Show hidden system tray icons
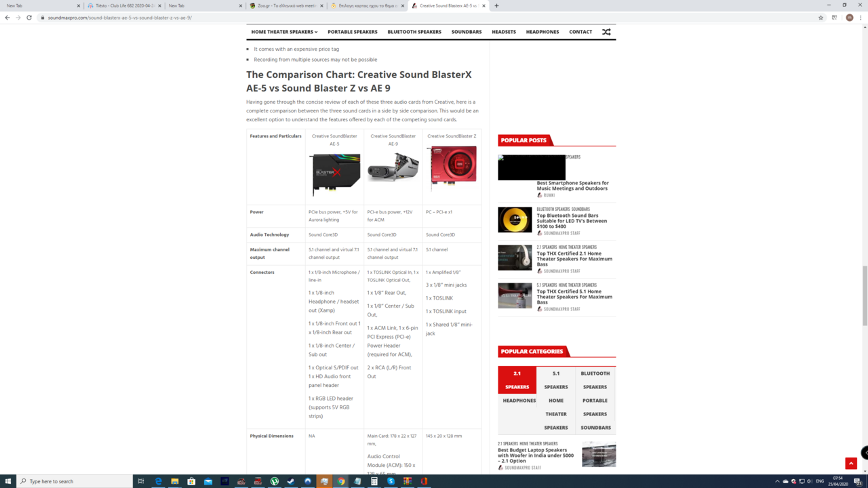 [x=777, y=481]
